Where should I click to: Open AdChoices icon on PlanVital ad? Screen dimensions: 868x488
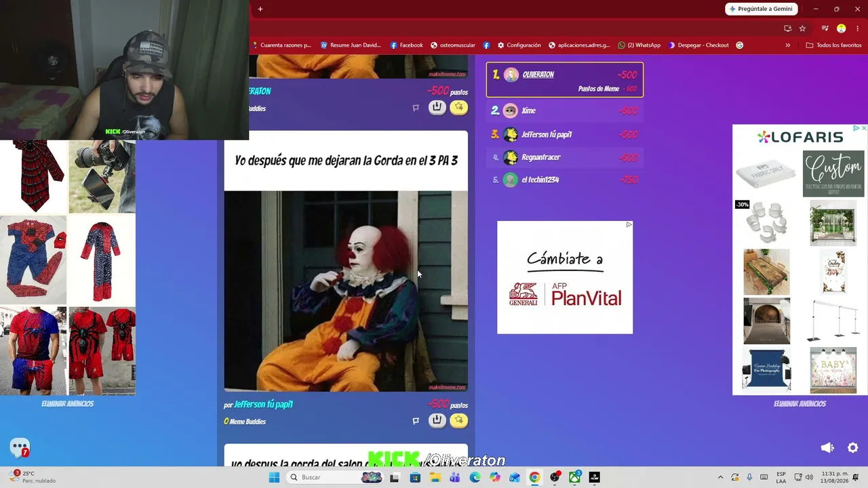629,225
